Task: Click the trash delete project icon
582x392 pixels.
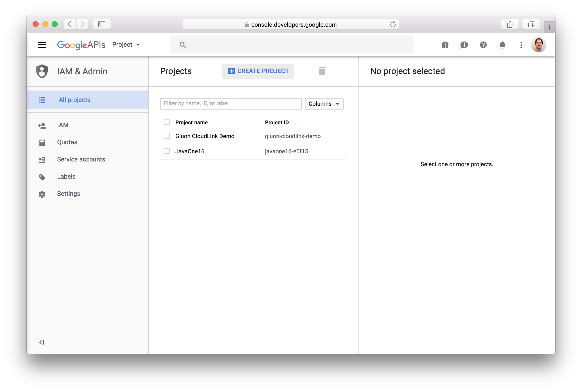Action: [x=322, y=71]
